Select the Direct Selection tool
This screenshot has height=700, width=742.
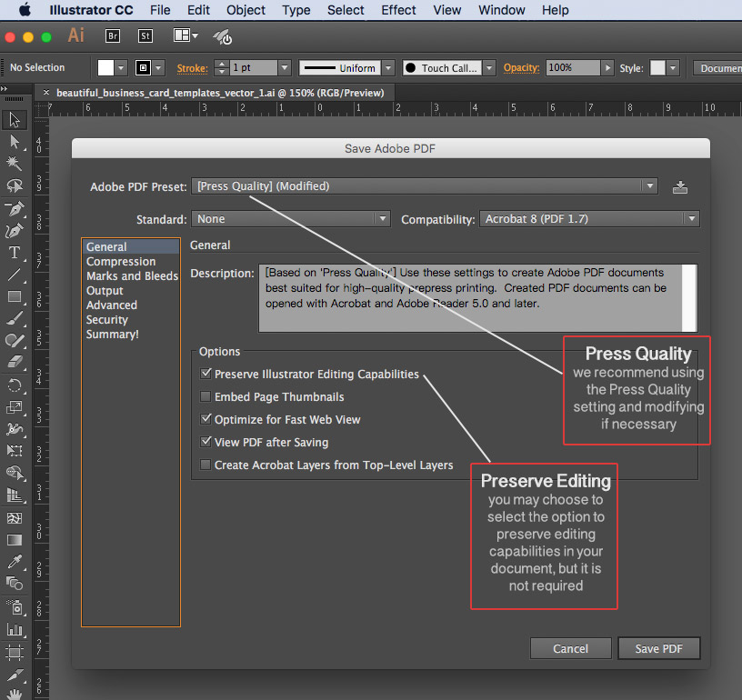(15, 142)
